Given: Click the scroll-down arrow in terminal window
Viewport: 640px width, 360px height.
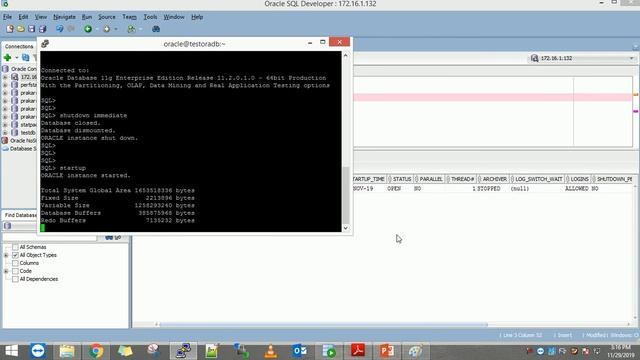Looking at the screenshot, I should click(x=346, y=228).
